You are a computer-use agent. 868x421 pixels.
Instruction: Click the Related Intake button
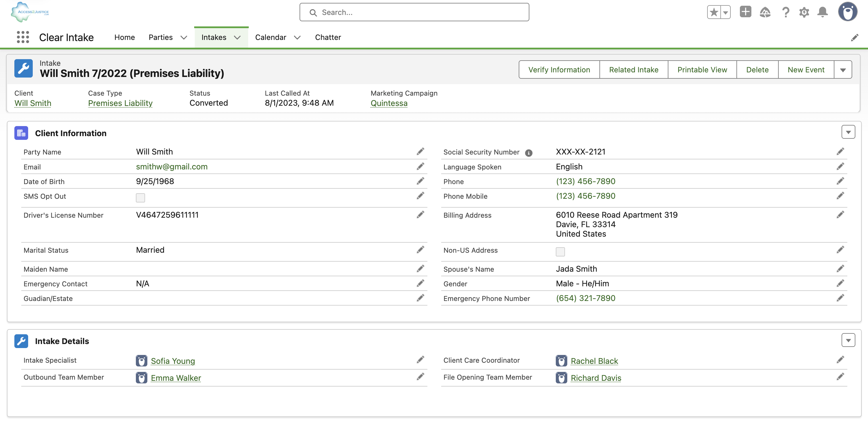(634, 70)
